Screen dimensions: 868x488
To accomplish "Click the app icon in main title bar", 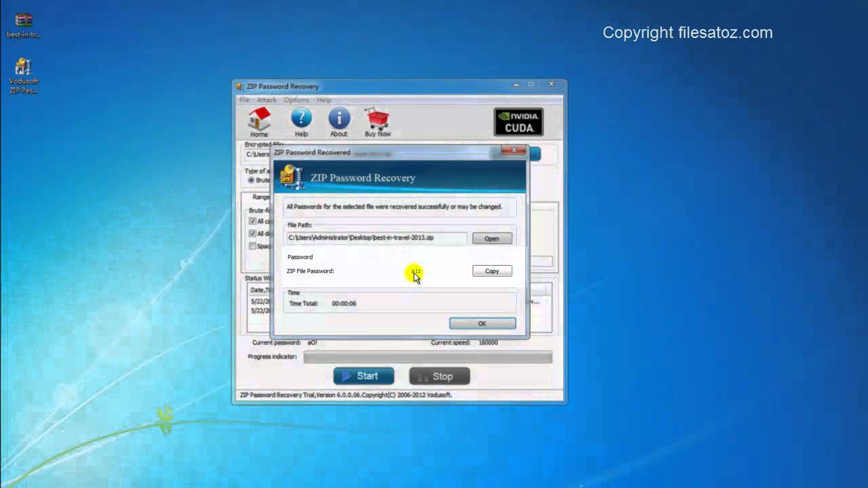I will point(239,86).
